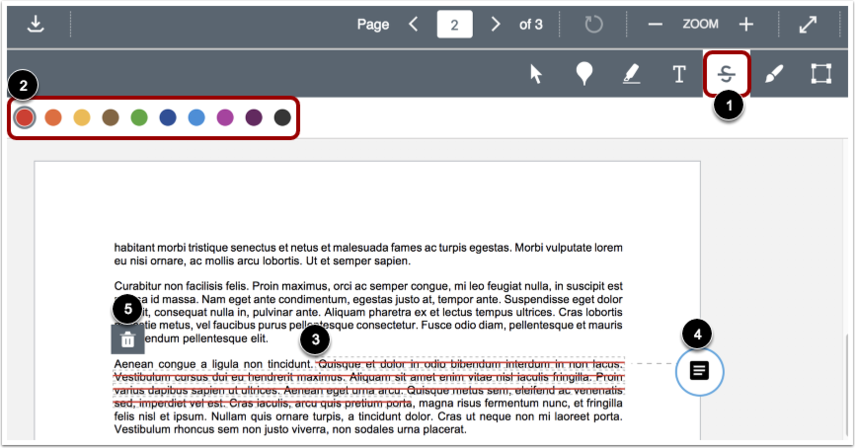This screenshot has width=855, height=448.
Task: Open full screen view
Action: point(808,25)
